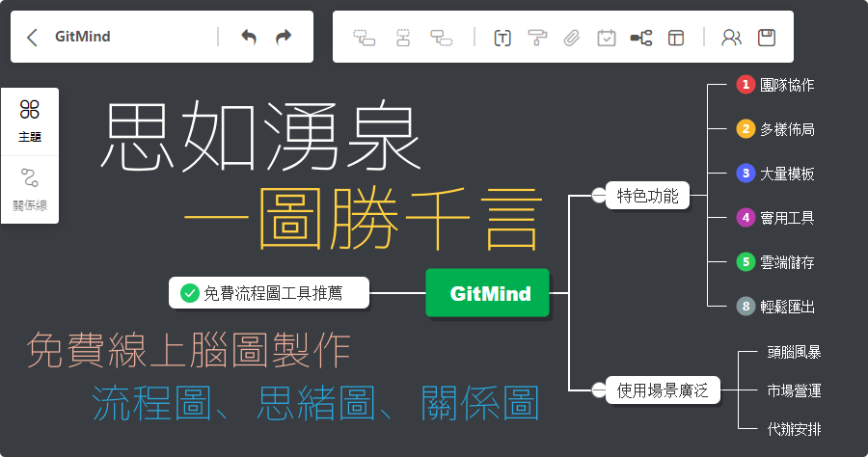Open collaborators icon

coord(731,38)
